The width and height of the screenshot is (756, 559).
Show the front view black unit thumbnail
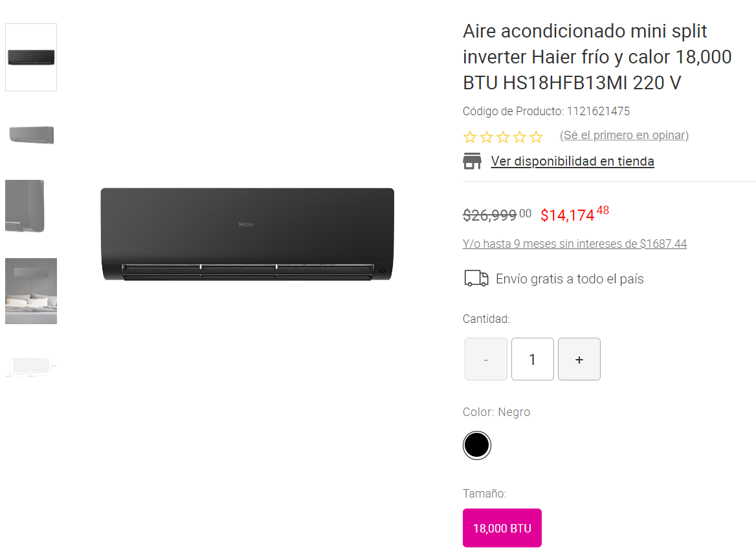31,58
